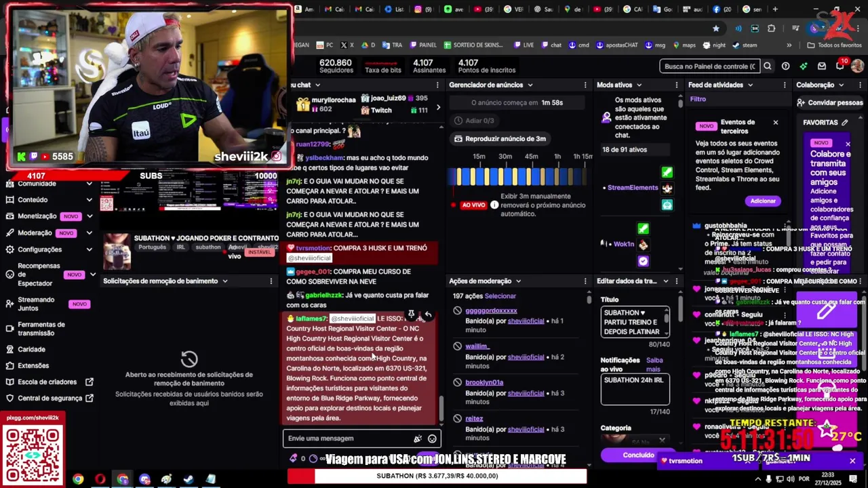
Task: Open StreamElements mod profile
Action: (633, 188)
